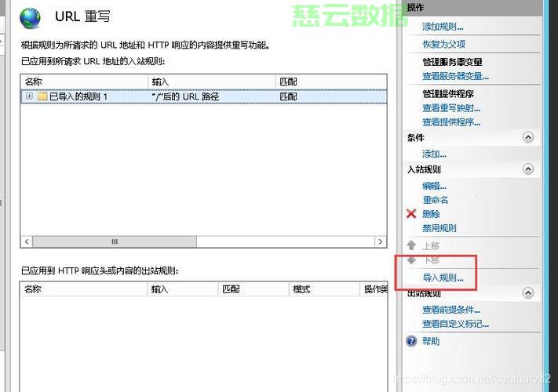Click outbound table 名称 column header
Image resolution: width=558 pixels, height=392 pixels.
(x=84, y=289)
